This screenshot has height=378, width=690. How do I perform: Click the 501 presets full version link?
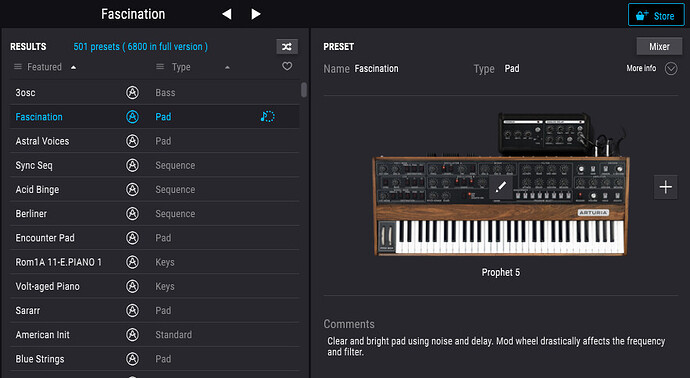coord(140,47)
